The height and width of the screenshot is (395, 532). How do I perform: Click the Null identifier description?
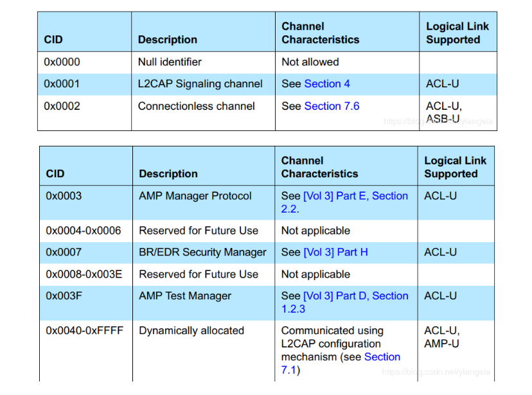pyautogui.click(x=170, y=62)
